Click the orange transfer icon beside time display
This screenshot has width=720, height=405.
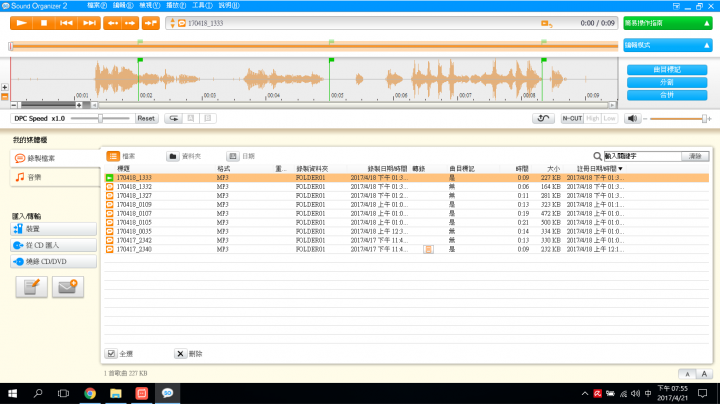pos(546,23)
